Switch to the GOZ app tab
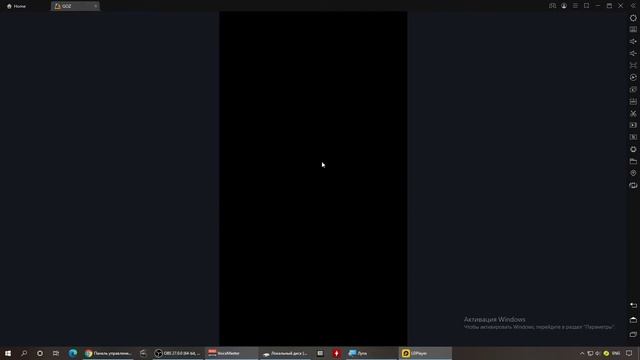This screenshot has width=640, height=360. [75, 6]
